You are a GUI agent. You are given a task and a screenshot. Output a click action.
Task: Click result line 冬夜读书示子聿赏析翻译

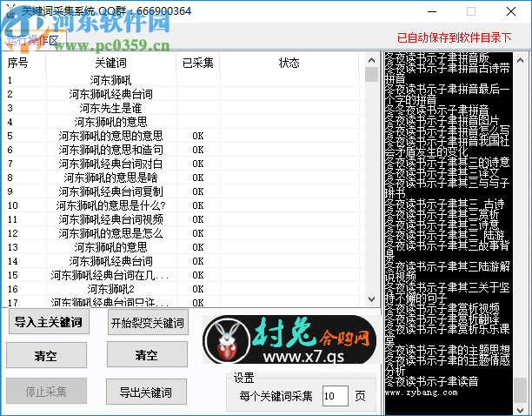click(x=442, y=319)
